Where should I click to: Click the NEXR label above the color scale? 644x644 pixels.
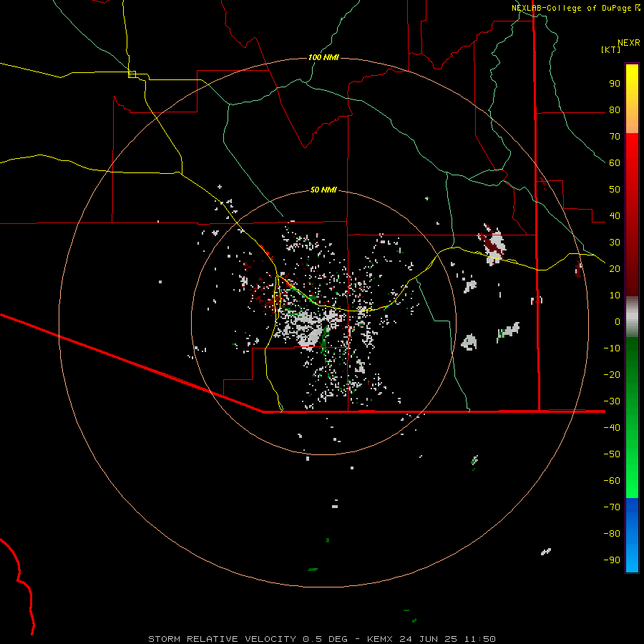click(x=628, y=43)
